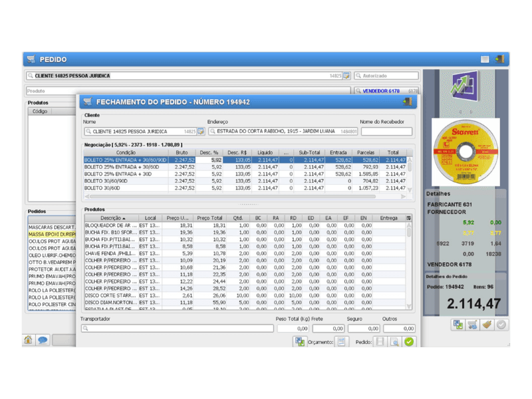Click the client card icon beside 14825 in dialog

pyautogui.click(x=201, y=132)
